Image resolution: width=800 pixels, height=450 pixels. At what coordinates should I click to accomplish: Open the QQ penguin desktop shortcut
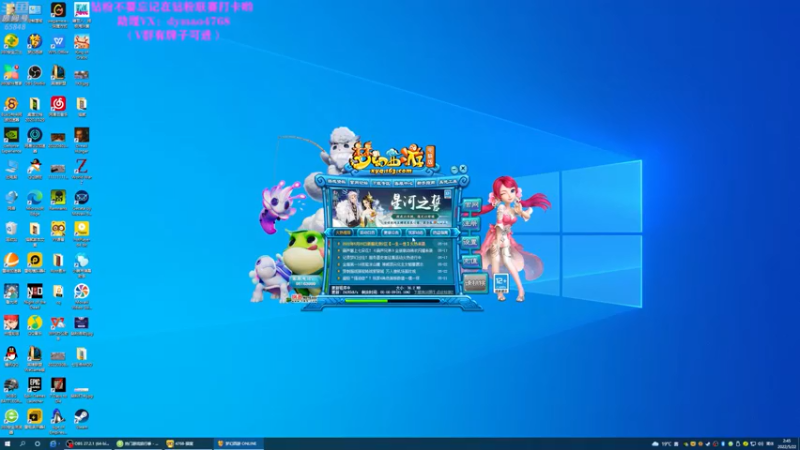(11, 356)
